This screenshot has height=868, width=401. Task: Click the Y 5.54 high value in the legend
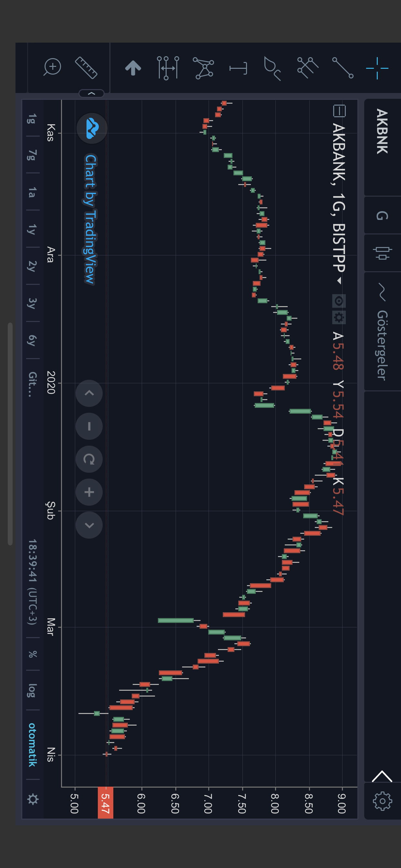pos(338,400)
